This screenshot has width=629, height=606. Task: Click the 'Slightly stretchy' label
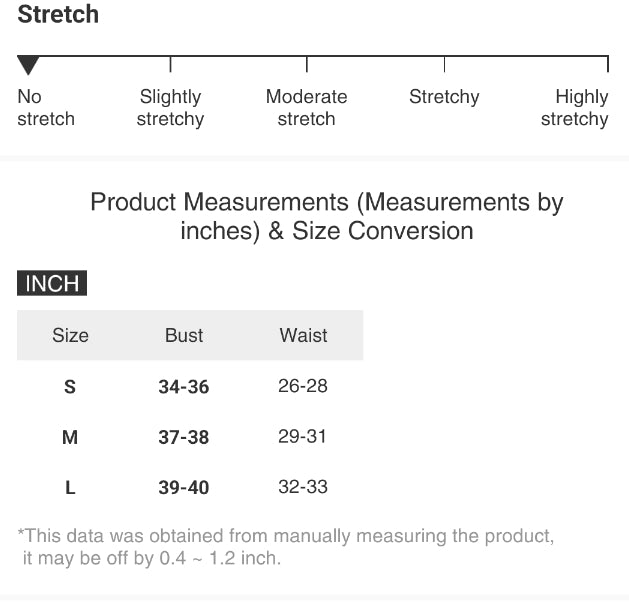coord(170,108)
